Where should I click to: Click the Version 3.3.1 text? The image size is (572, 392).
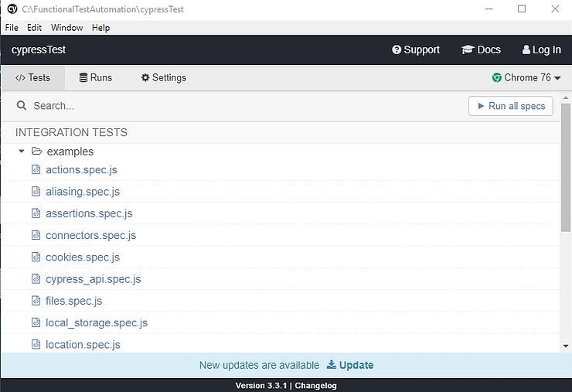point(261,386)
